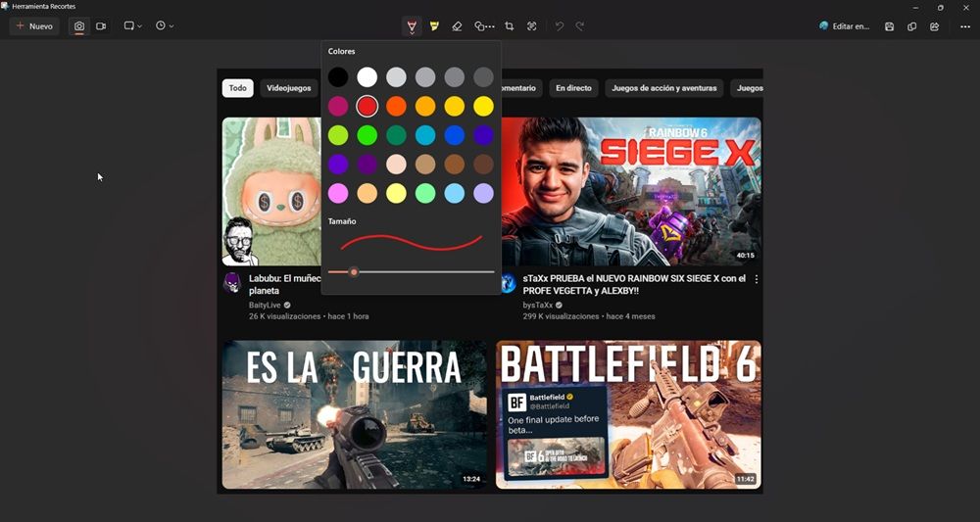Image resolution: width=980 pixels, height=522 pixels.
Task: Click the pen size slider handle
Action: (354, 271)
